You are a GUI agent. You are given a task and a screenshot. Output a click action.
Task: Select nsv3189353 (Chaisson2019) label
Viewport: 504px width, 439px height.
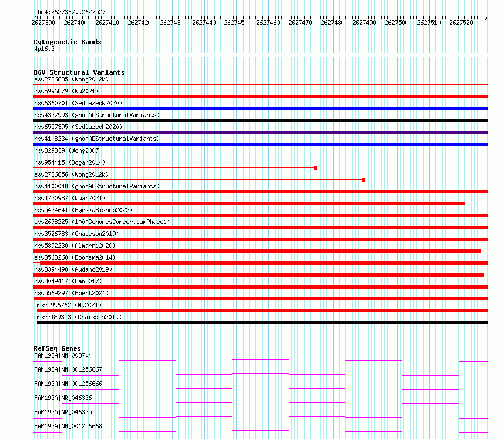tap(79, 317)
